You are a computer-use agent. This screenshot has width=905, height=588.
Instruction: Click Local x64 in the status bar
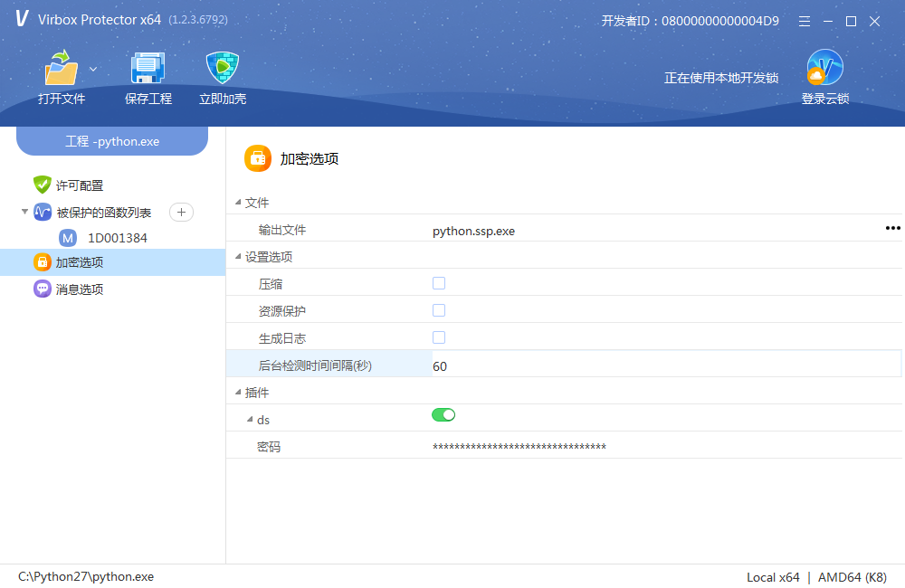tap(773, 577)
